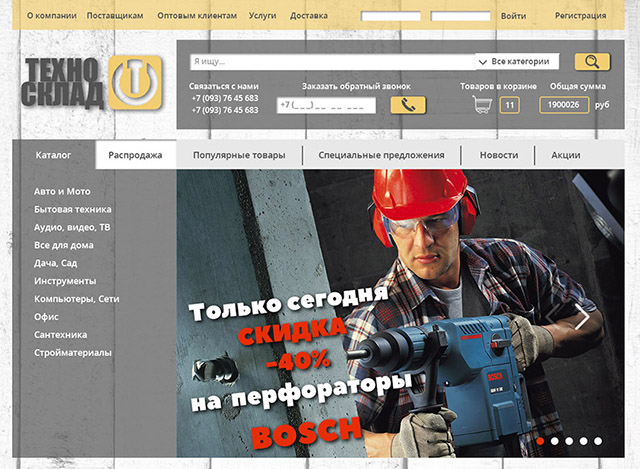Click the callback phone number field

tap(326, 105)
